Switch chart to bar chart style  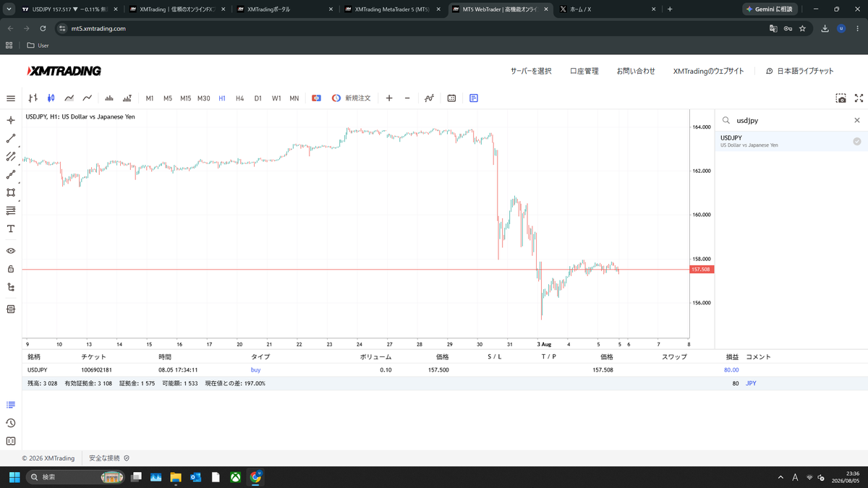point(33,98)
